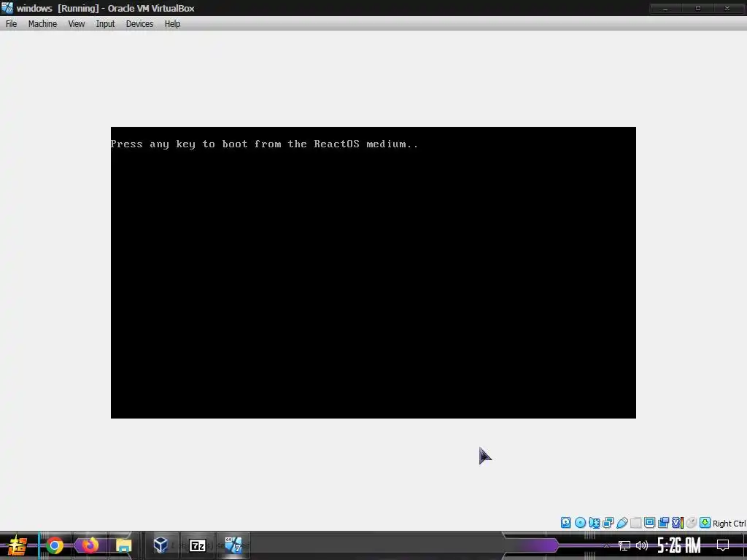Minimize the VirtualBox VM window

(x=665, y=8)
